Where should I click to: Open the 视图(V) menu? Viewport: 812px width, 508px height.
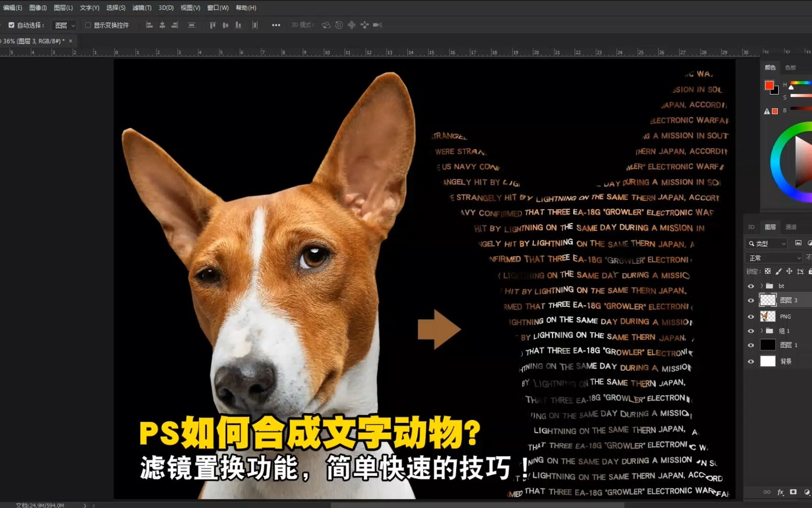[x=190, y=8]
